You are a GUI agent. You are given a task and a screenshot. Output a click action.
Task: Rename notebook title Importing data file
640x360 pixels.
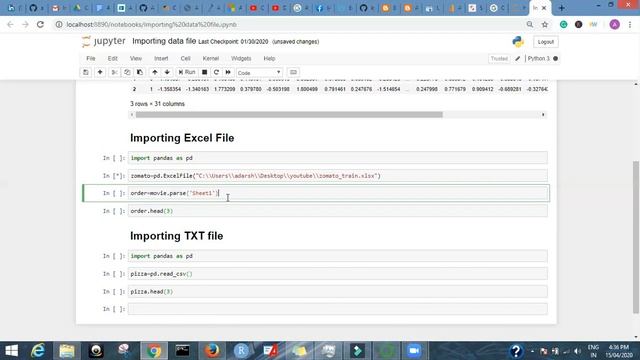[164, 41]
